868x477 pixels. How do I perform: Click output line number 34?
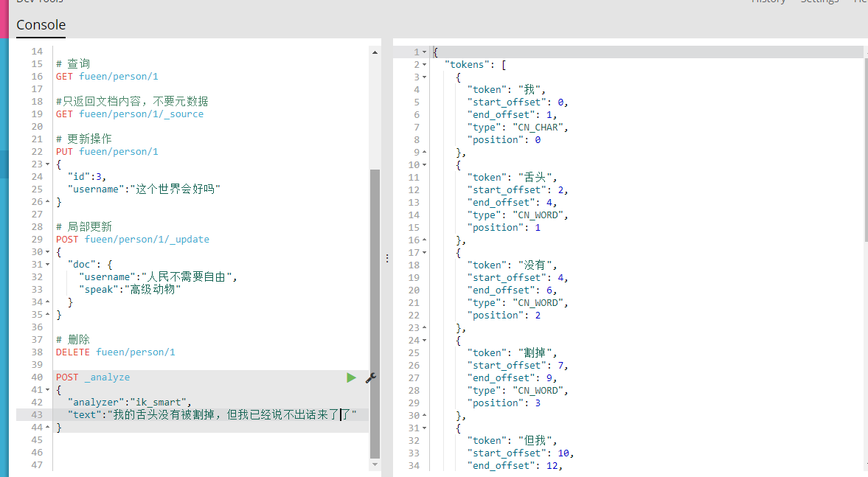point(414,465)
